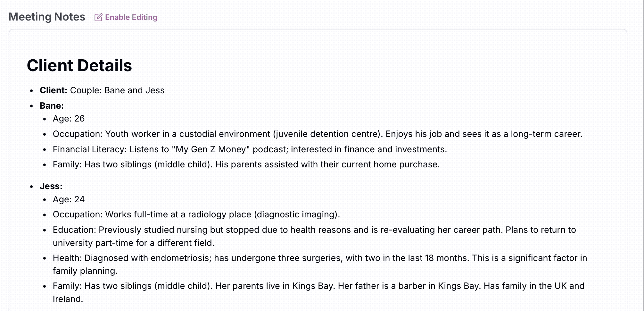
Task: Click the bold Client: label
Action: (53, 90)
